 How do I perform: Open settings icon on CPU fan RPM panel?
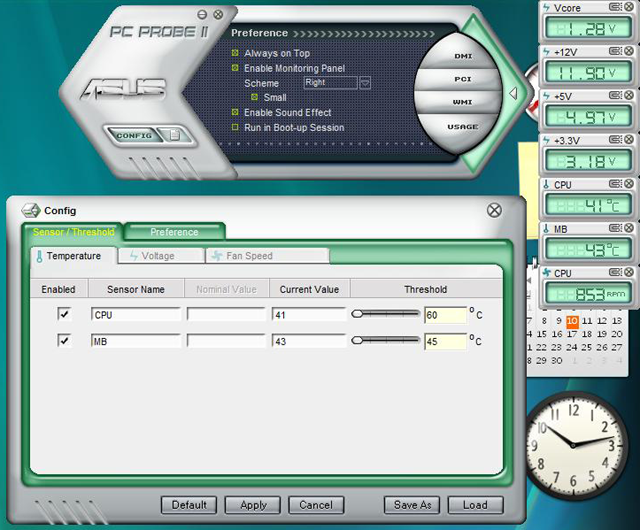tap(615, 272)
